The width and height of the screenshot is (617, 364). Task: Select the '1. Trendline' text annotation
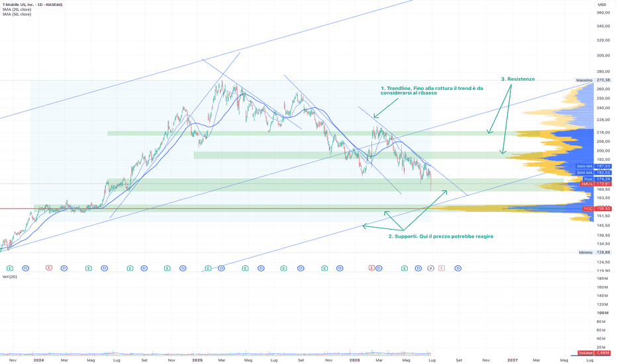tap(432, 91)
